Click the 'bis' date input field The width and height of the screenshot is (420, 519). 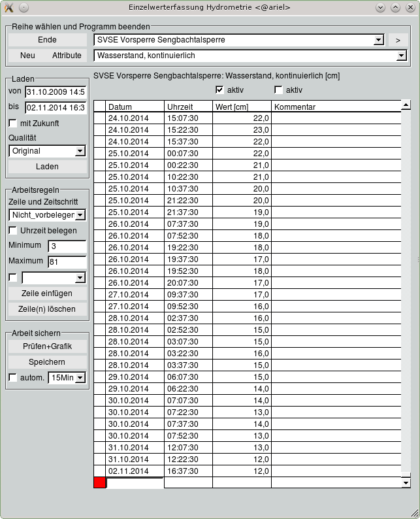[56, 108]
